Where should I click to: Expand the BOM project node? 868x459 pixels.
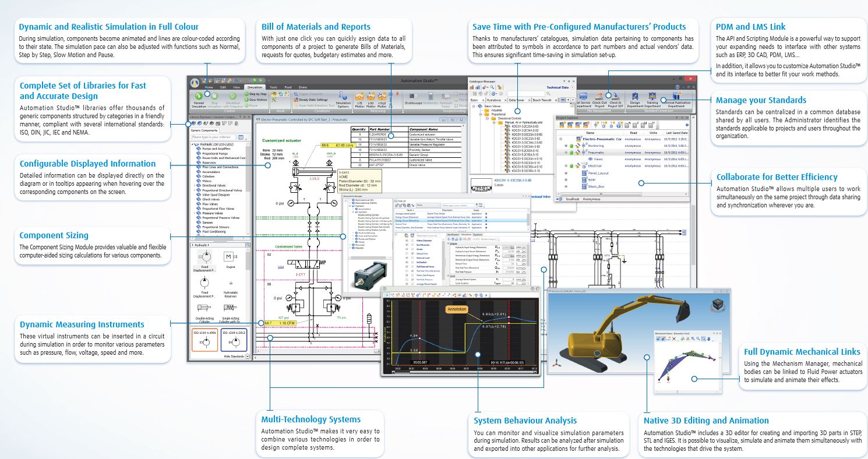[x=565, y=180]
